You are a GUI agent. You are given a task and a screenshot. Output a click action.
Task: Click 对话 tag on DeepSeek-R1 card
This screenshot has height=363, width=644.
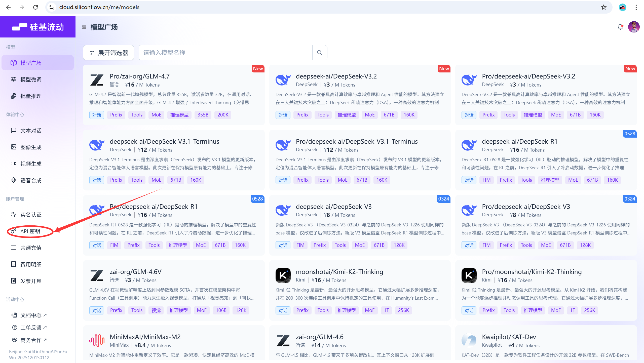[x=469, y=180]
